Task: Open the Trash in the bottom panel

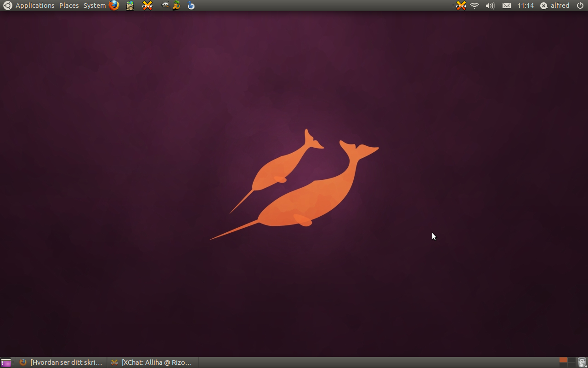Action: point(582,362)
